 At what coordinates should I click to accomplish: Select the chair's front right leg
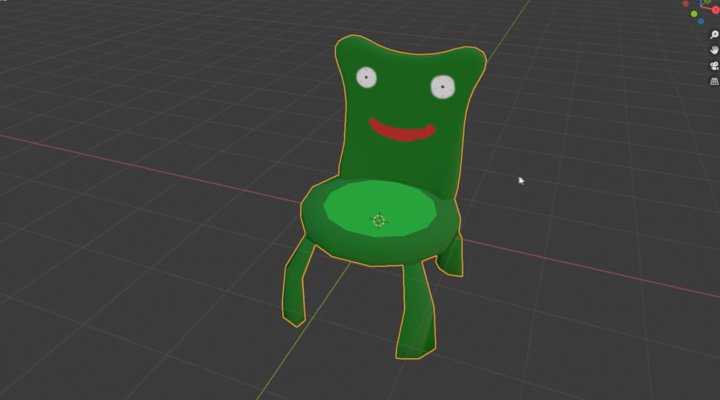point(417,310)
